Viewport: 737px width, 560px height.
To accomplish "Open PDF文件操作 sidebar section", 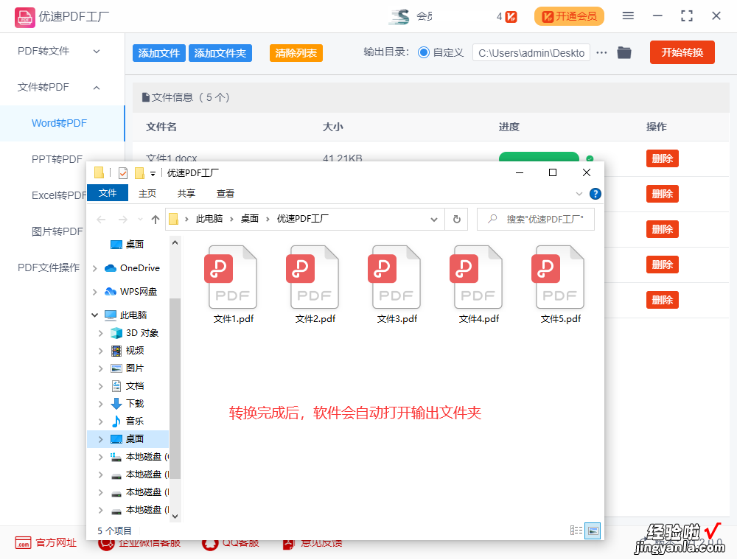I will 49,267.
